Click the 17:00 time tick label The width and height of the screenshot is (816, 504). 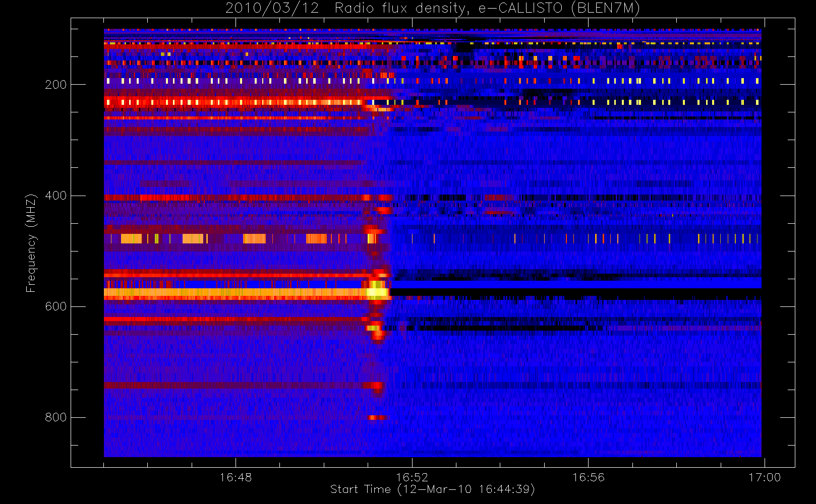(765, 477)
